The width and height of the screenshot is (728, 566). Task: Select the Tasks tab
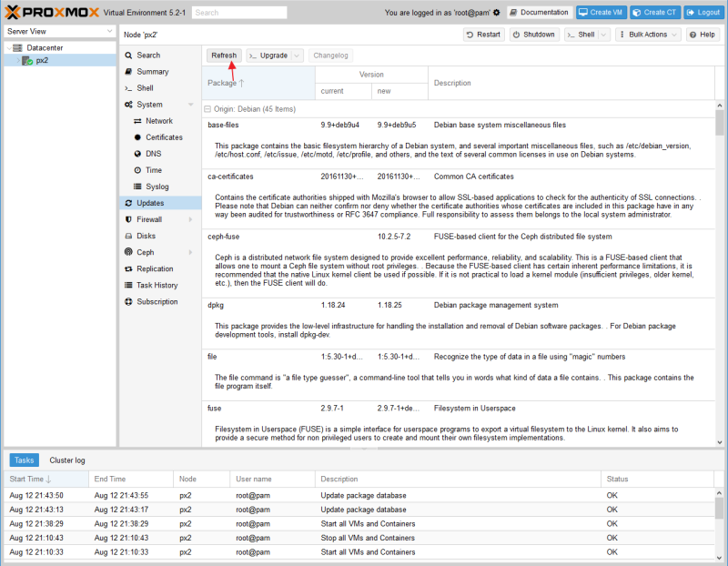pyautogui.click(x=24, y=460)
